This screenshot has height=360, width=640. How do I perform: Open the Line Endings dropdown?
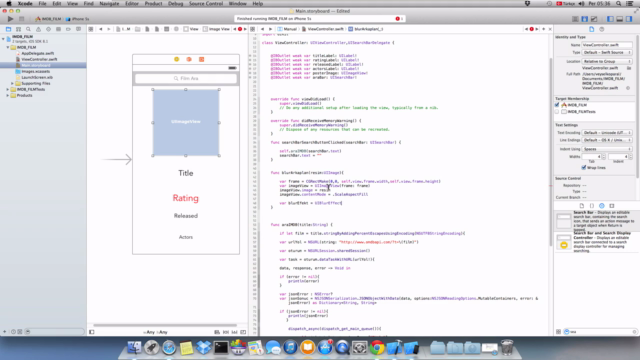tap(607, 140)
